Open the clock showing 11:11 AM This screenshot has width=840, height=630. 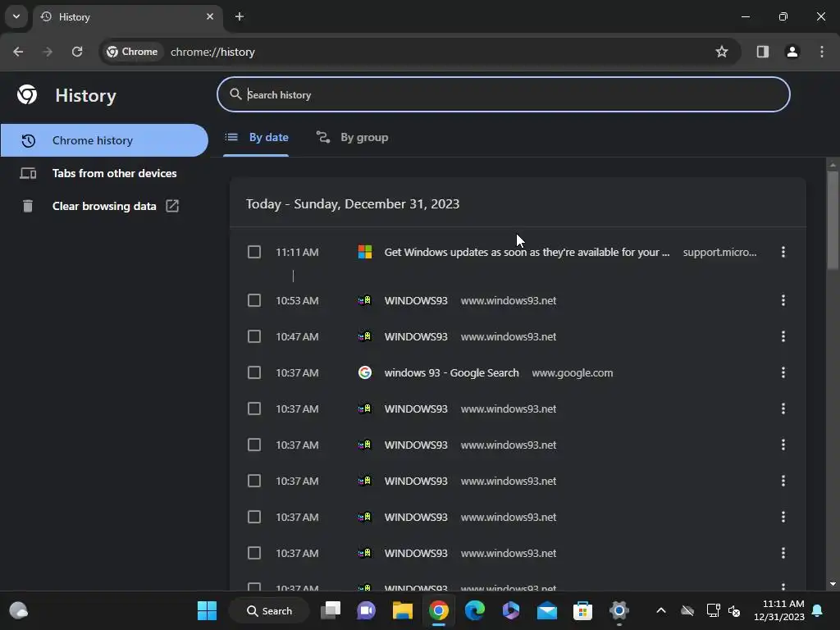[x=779, y=610]
